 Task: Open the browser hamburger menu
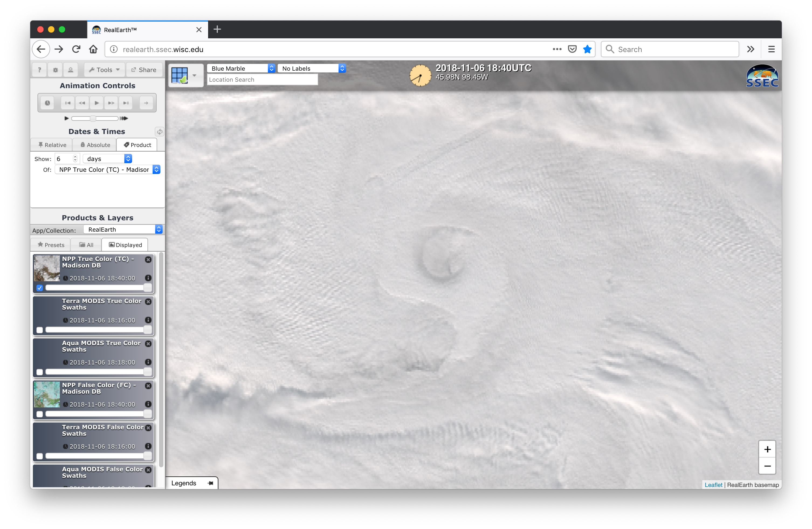point(771,49)
